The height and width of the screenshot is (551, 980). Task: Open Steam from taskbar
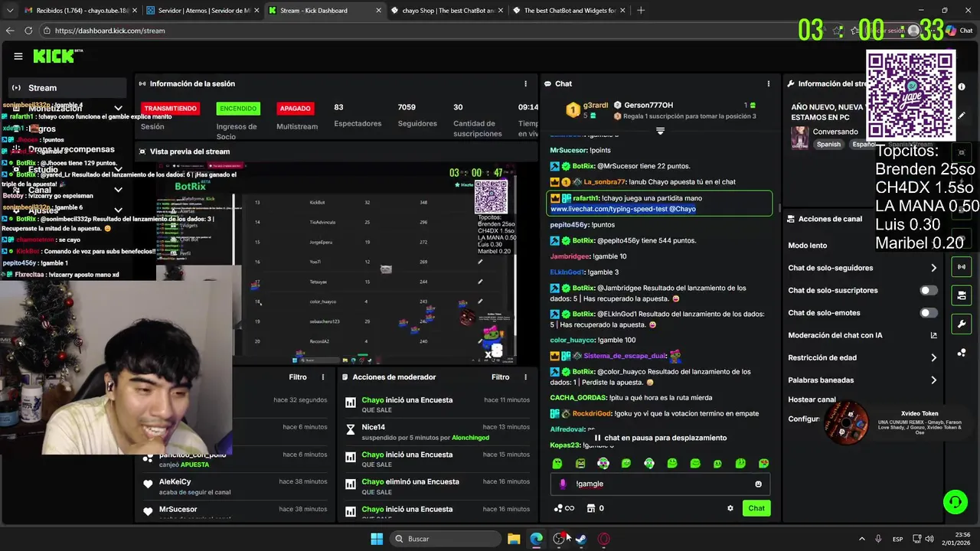coord(581,539)
